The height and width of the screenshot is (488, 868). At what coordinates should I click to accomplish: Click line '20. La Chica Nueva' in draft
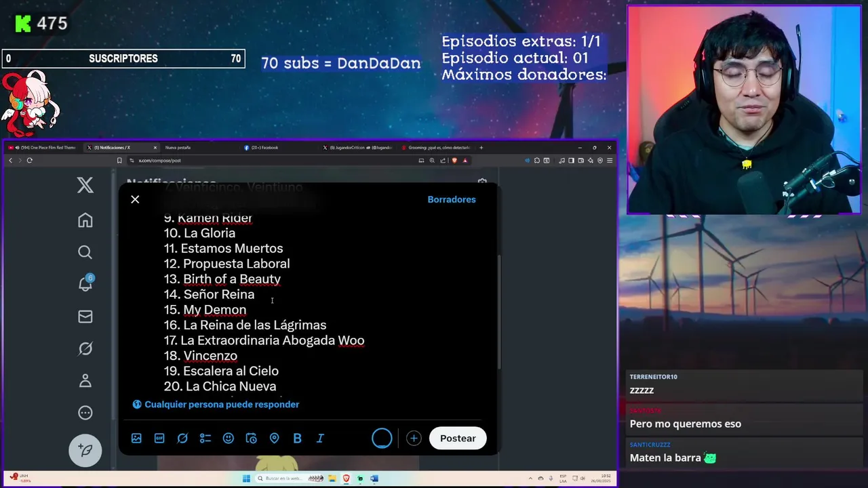click(x=220, y=386)
